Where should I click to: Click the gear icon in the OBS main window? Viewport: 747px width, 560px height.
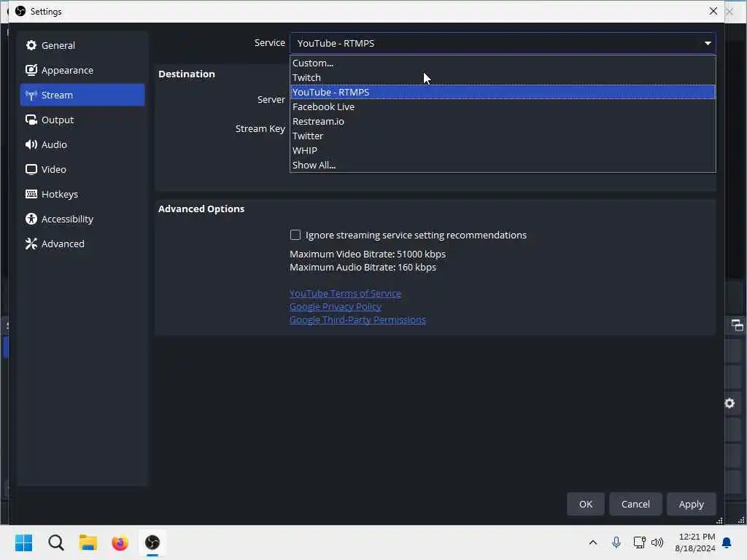pos(729,403)
